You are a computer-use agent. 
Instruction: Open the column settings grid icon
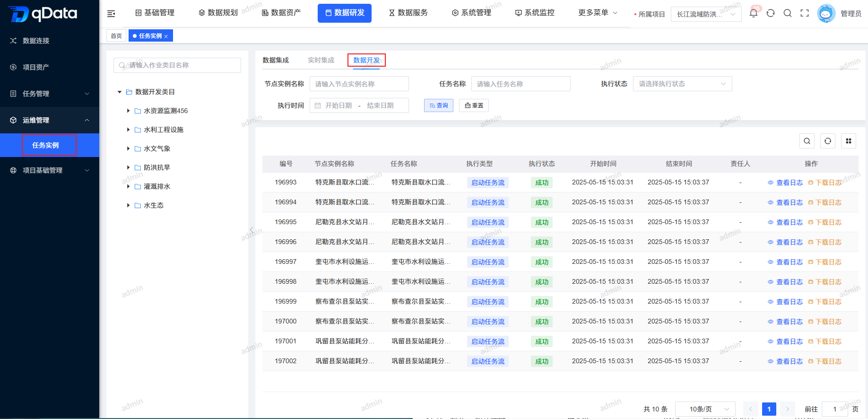pos(849,141)
